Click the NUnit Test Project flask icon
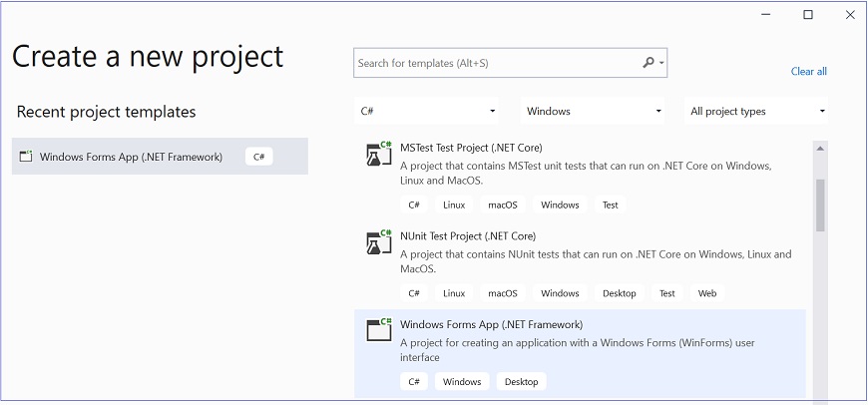 click(378, 240)
